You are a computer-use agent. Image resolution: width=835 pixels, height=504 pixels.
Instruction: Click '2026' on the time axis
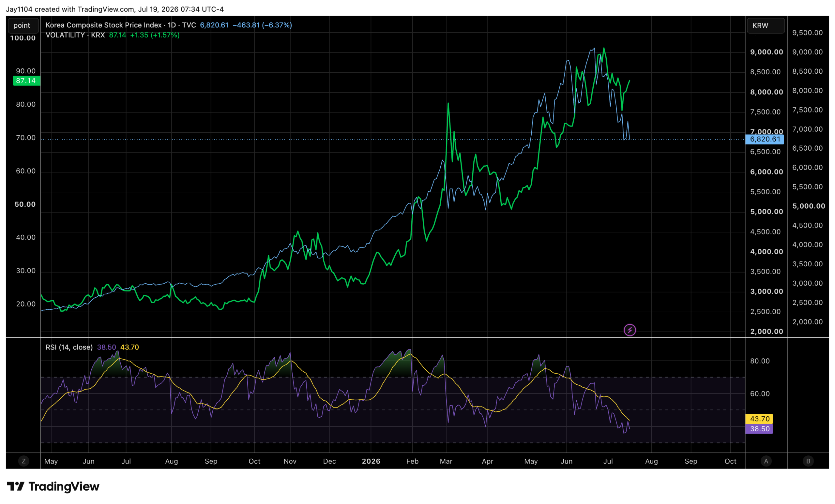click(371, 461)
